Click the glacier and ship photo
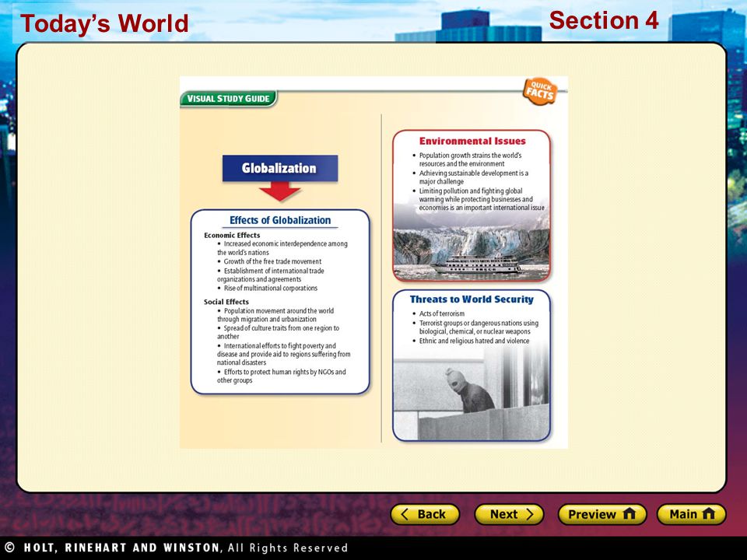This screenshot has width=747, height=560. pyautogui.click(x=472, y=247)
